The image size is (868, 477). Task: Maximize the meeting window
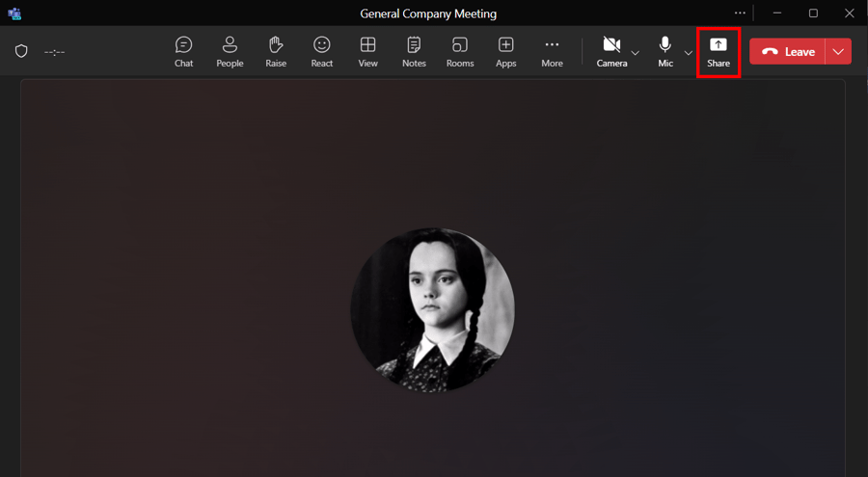pos(813,13)
